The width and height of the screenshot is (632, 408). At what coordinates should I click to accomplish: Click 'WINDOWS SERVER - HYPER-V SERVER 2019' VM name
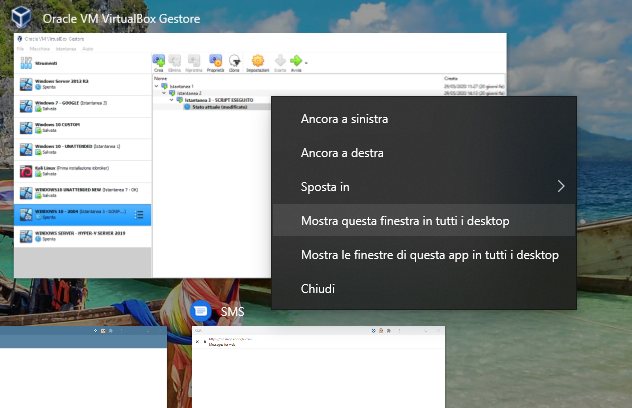coord(80,233)
